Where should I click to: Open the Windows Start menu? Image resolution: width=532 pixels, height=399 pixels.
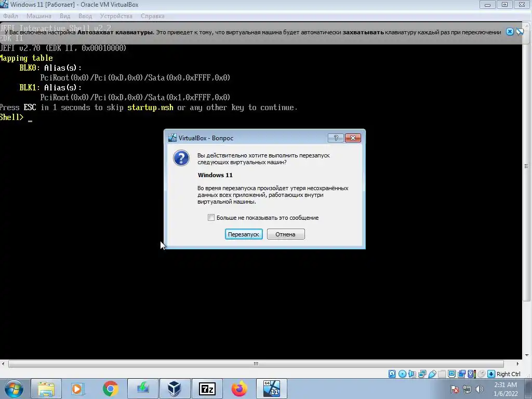(x=14, y=389)
